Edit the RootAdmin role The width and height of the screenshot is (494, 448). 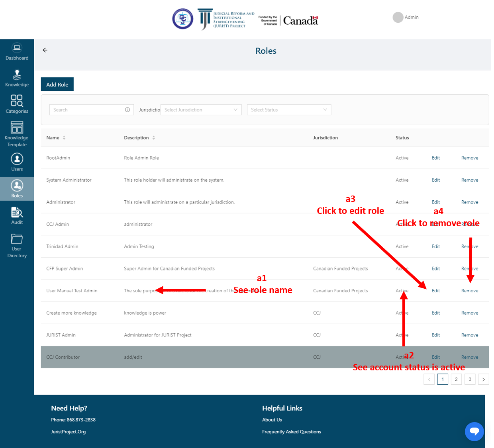point(436,158)
